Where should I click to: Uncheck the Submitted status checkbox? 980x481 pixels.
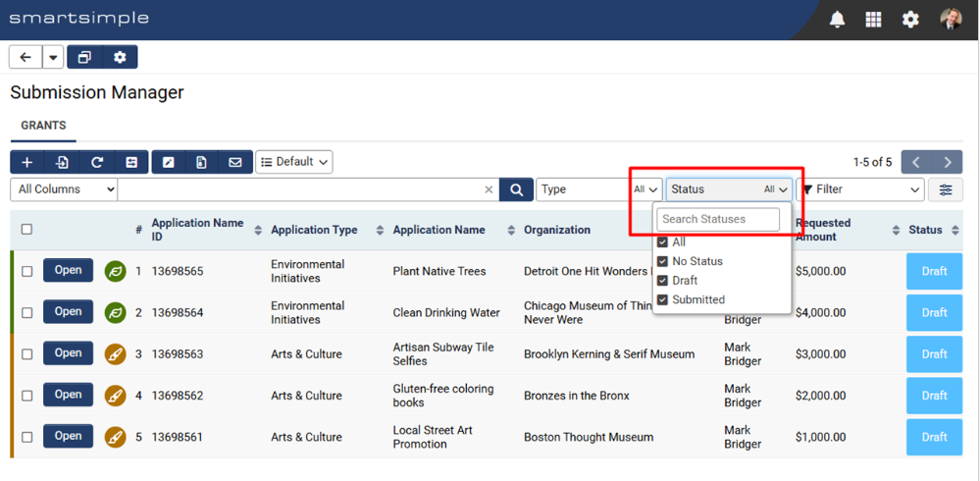point(662,299)
